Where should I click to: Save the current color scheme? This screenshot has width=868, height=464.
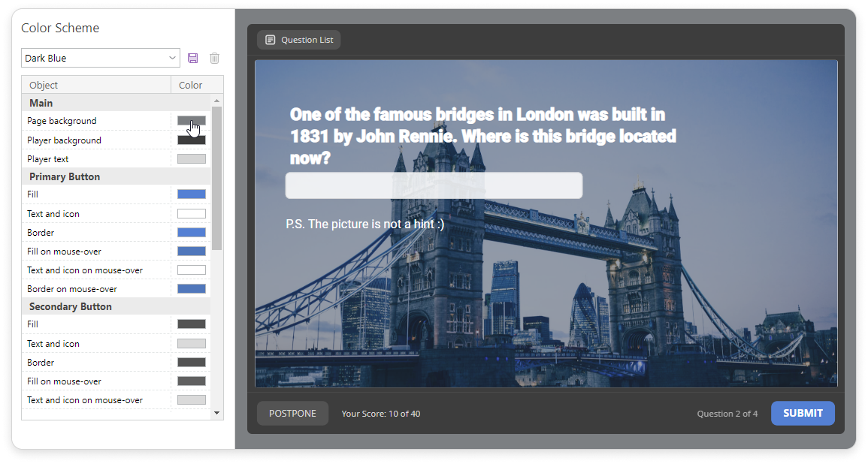pyautogui.click(x=193, y=59)
